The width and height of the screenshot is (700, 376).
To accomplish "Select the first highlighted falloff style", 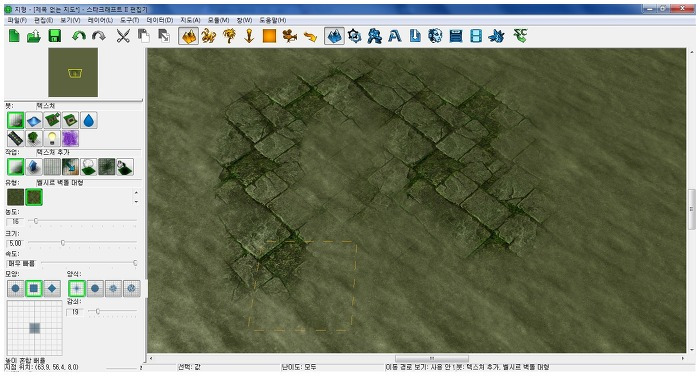I will tap(77, 288).
